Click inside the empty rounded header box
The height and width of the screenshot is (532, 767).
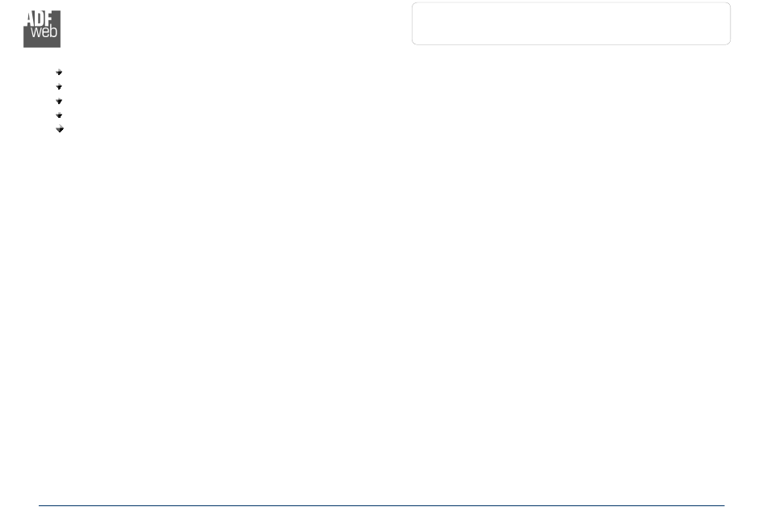pyautogui.click(x=571, y=23)
